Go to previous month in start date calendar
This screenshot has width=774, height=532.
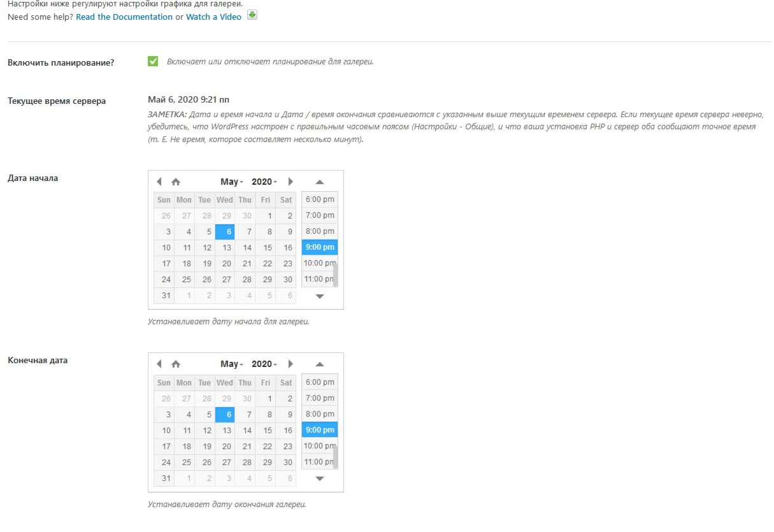pyautogui.click(x=159, y=182)
